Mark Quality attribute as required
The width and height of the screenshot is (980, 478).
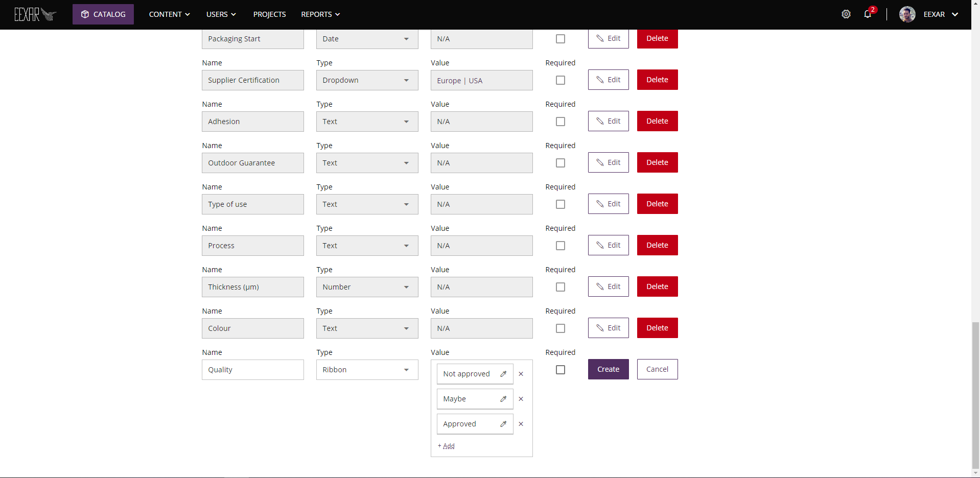pyautogui.click(x=561, y=370)
